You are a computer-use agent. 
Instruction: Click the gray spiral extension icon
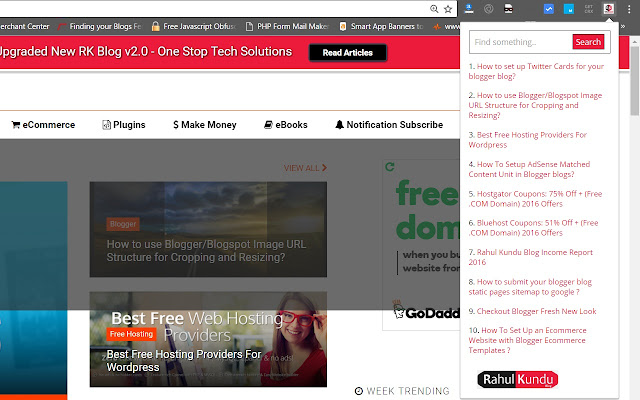click(x=489, y=9)
